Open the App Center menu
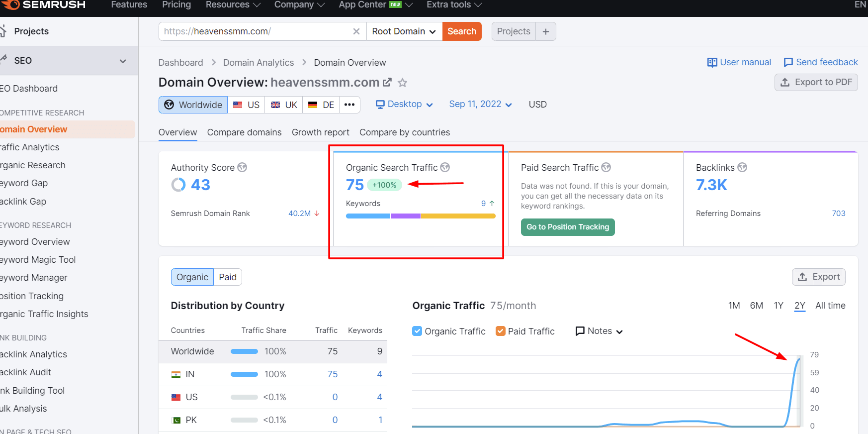 pyautogui.click(x=376, y=4)
